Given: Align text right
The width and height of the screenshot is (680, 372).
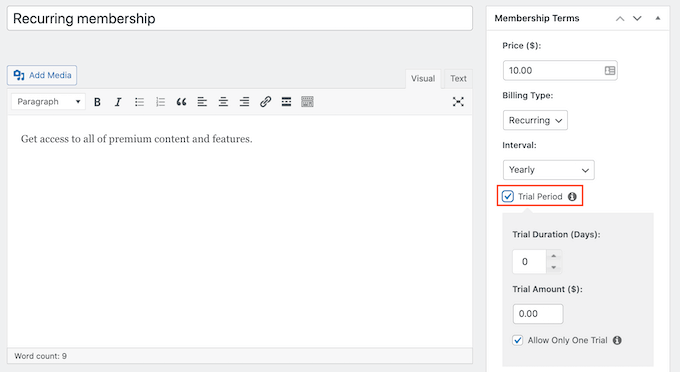Looking at the screenshot, I should (x=245, y=102).
